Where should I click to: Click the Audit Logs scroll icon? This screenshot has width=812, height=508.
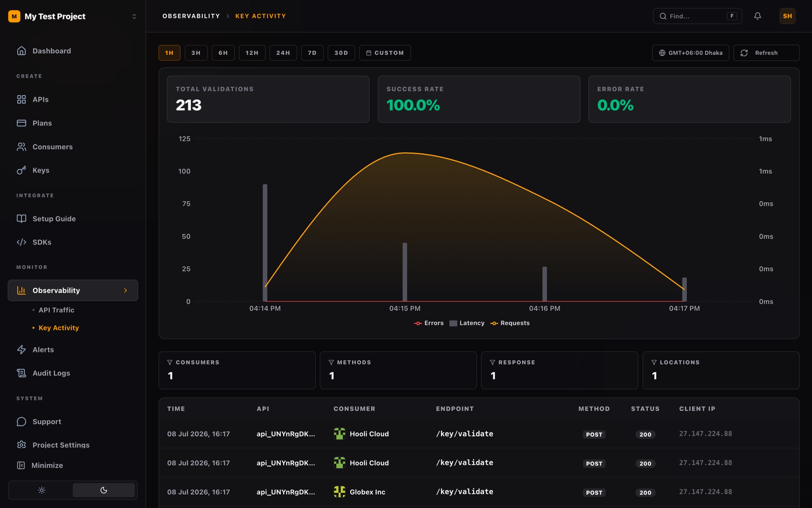click(x=22, y=373)
